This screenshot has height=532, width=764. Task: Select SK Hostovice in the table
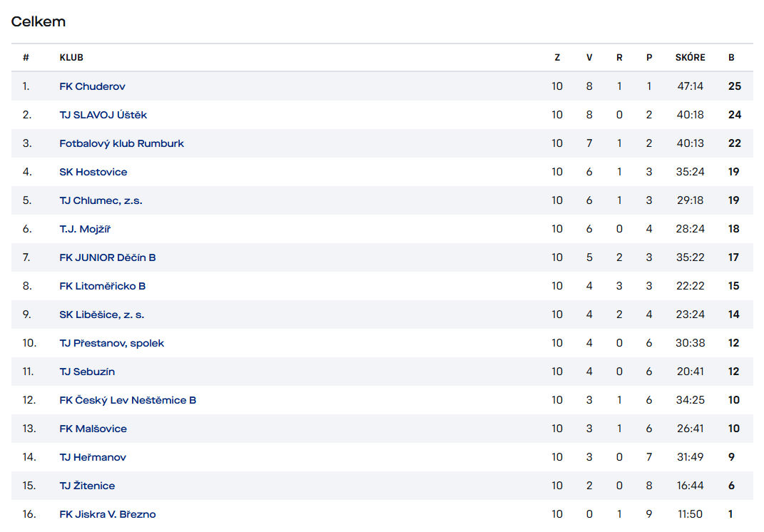pyautogui.click(x=93, y=172)
